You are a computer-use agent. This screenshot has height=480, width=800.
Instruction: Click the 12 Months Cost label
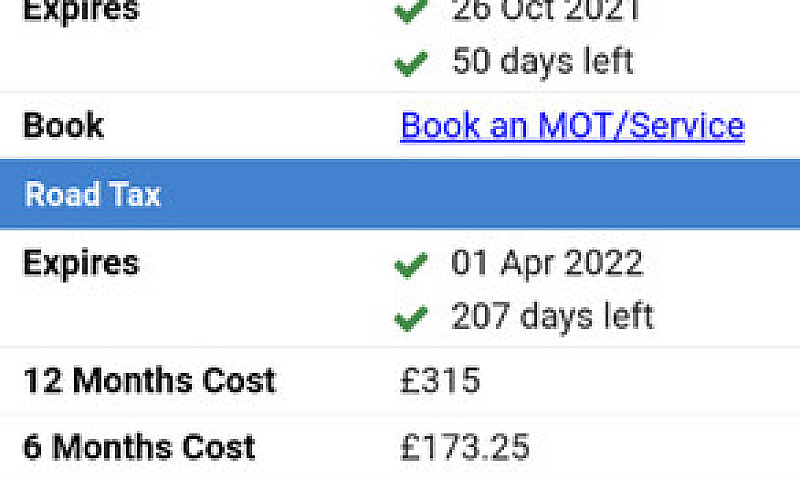(x=149, y=381)
